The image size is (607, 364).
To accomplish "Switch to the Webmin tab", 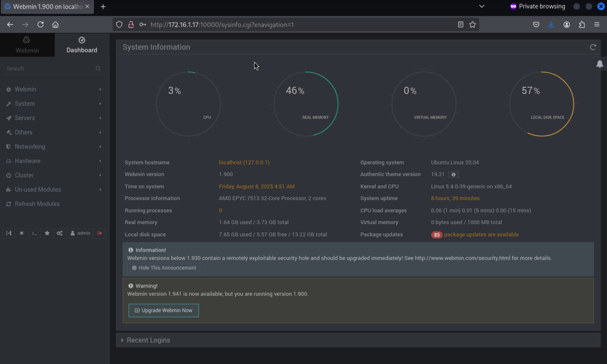I will pyautogui.click(x=27, y=45).
